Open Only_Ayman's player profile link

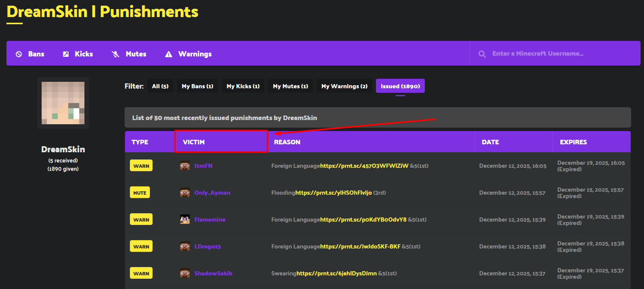tap(212, 193)
